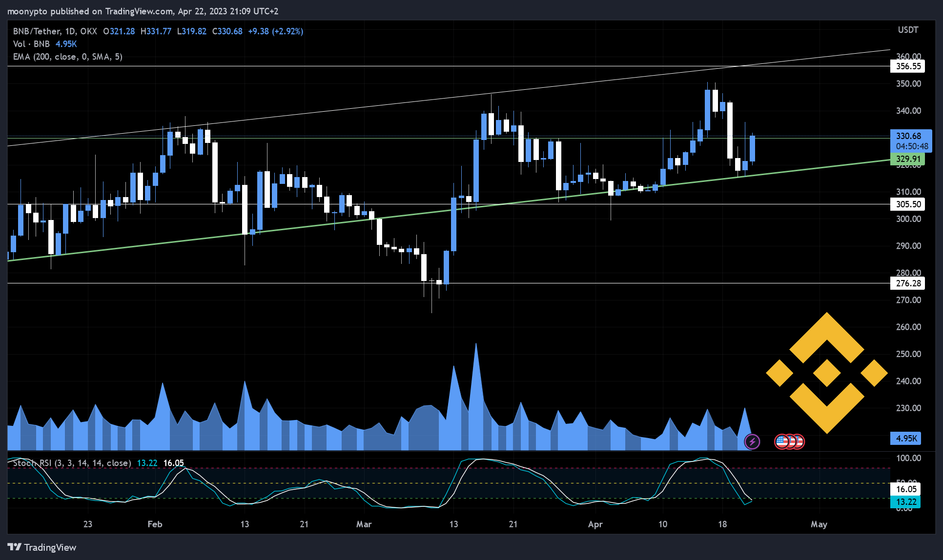Click the '10' date label on time axis
The image size is (943, 560).
(x=663, y=524)
